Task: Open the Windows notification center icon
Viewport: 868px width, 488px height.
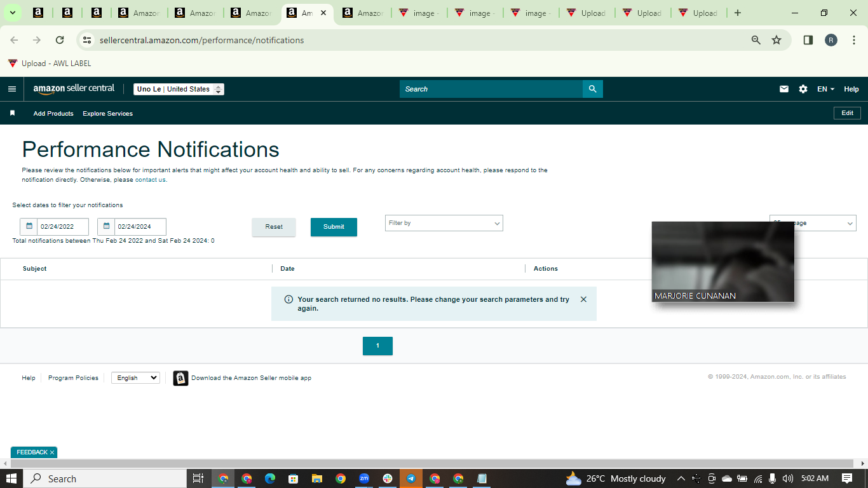Action: coord(847,478)
